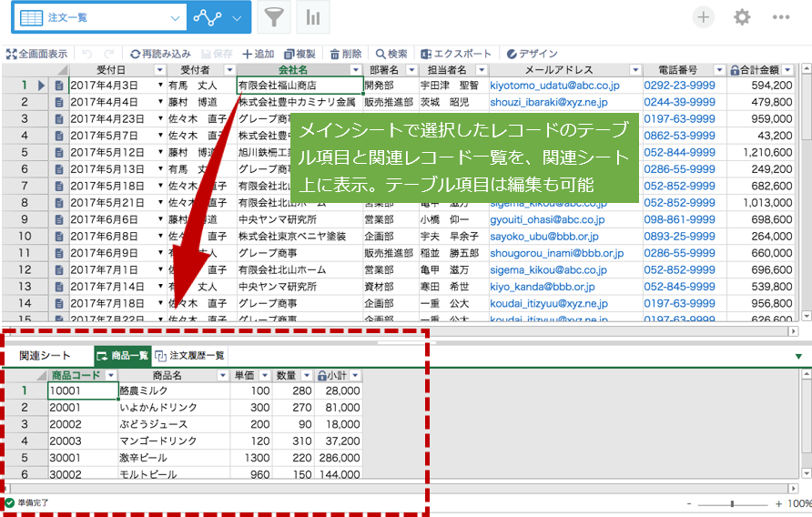Open the 商品名 column filter dropdown

[x=223, y=376]
